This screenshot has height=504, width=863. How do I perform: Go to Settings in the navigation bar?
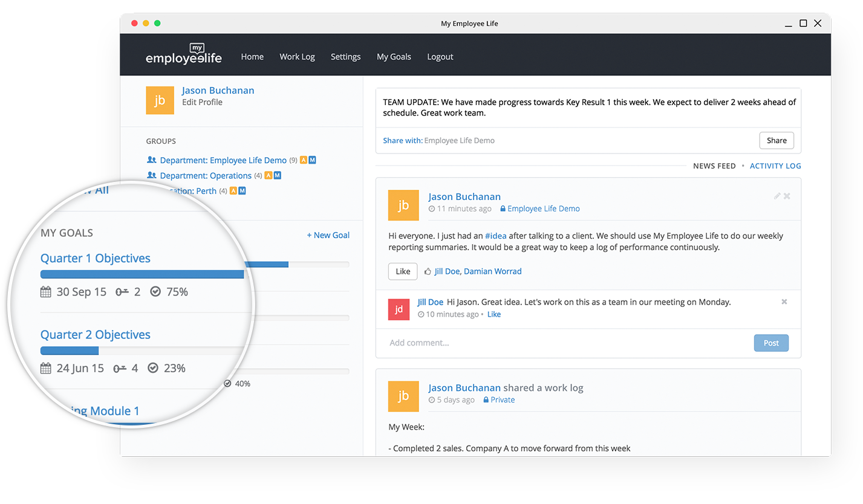(345, 57)
